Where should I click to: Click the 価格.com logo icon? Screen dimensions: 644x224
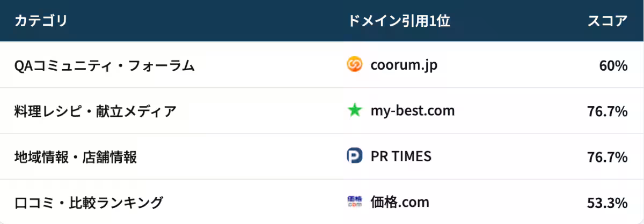(354, 202)
